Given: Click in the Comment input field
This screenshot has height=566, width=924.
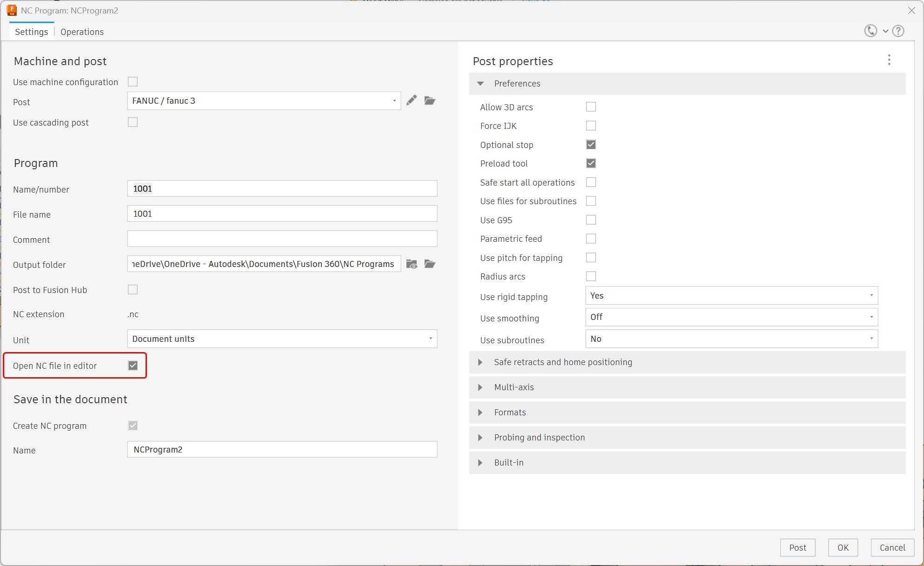Looking at the screenshot, I should (x=282, y=239).
